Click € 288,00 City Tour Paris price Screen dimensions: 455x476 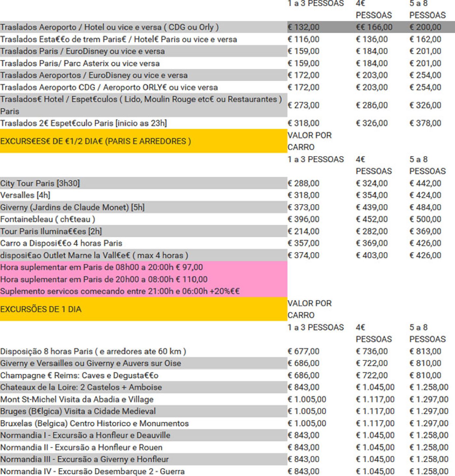pos(304,183)
